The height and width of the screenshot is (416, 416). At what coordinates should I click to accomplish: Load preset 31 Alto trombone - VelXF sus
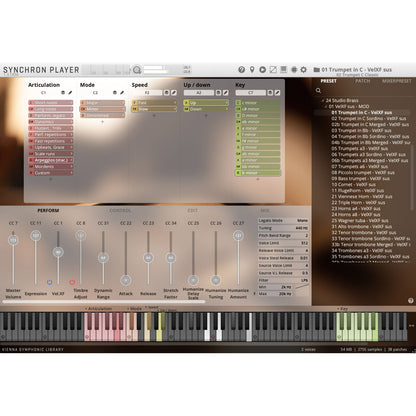pos(361,226)
